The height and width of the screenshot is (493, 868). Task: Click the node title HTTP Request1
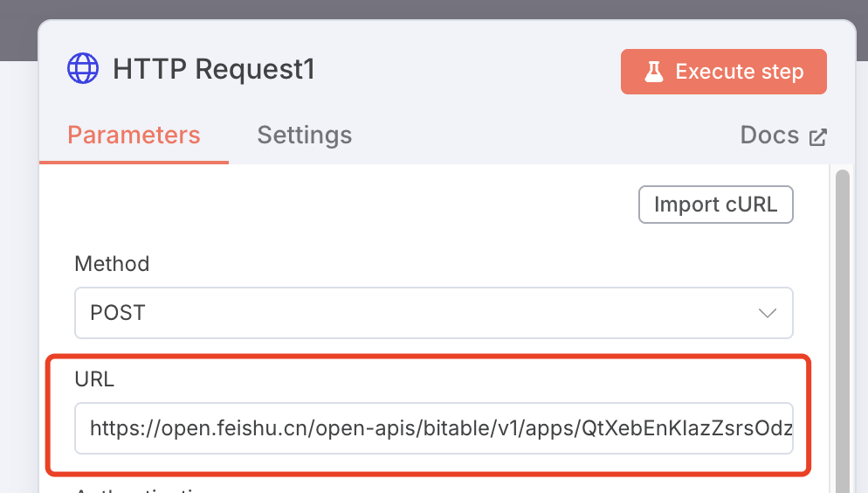[x=214, y=69]
